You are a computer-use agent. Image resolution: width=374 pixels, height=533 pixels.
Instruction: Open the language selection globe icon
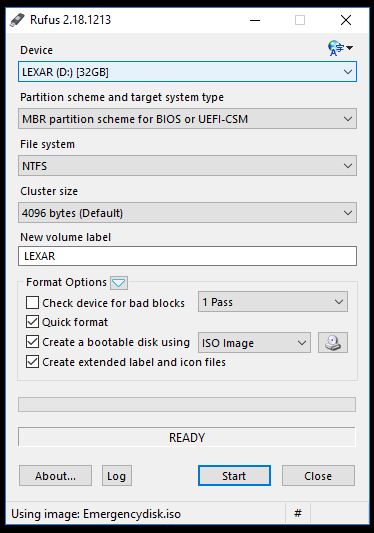tap(340, 48)
